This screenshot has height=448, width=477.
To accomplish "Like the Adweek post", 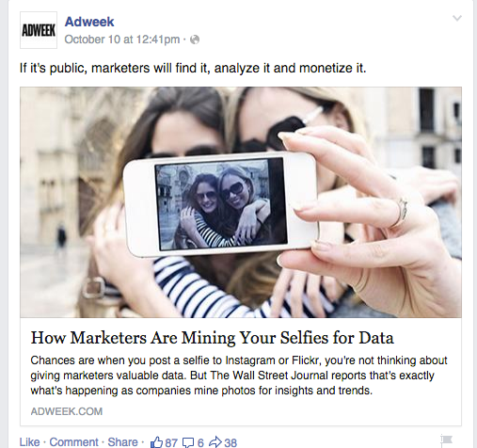I will coord(29,442).
